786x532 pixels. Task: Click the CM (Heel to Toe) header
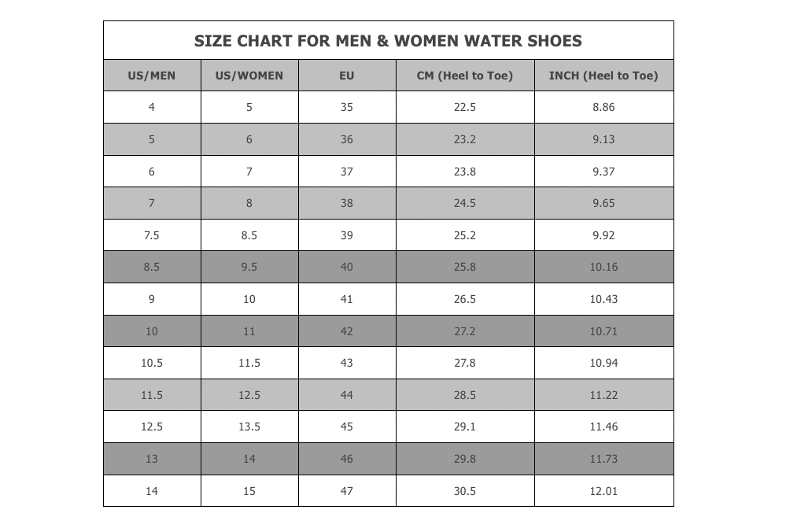click(465, 76)
